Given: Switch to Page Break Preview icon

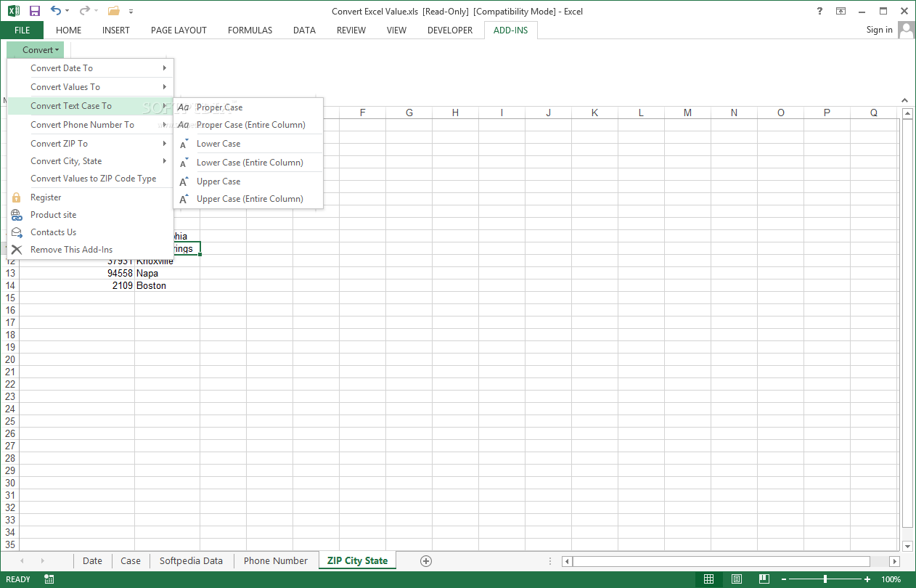Looking at the screenshot, I should coord(764,579).
